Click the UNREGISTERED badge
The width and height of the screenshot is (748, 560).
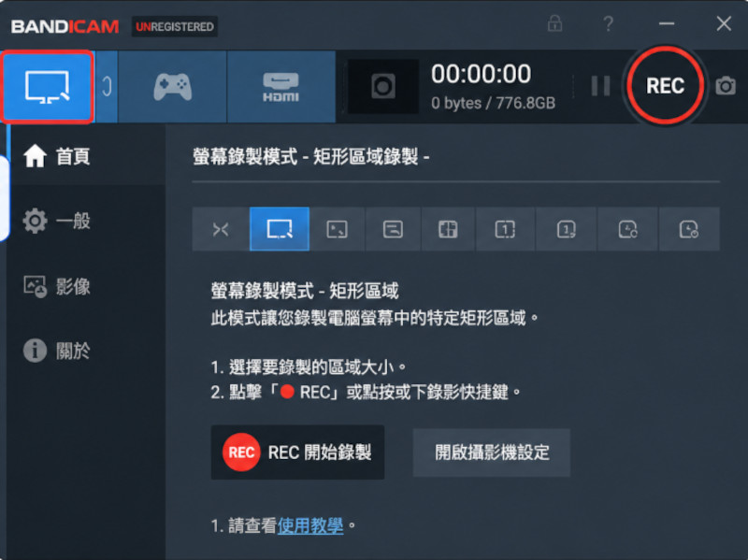point(175,27)
